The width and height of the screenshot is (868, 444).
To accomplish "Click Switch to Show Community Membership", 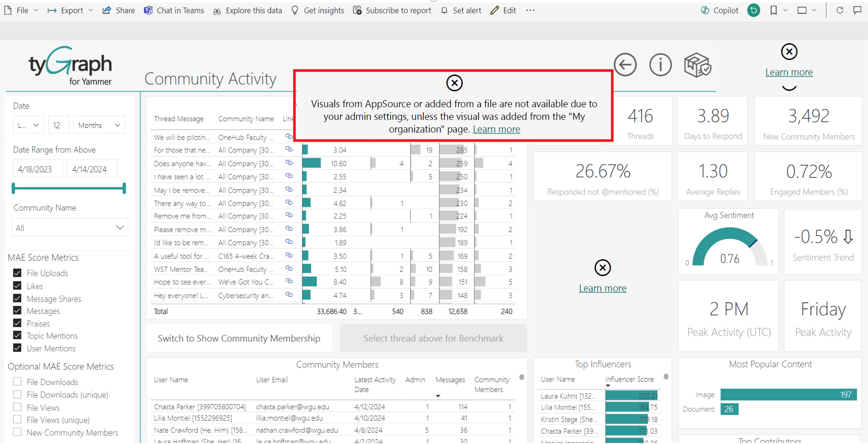I will 239,338.
